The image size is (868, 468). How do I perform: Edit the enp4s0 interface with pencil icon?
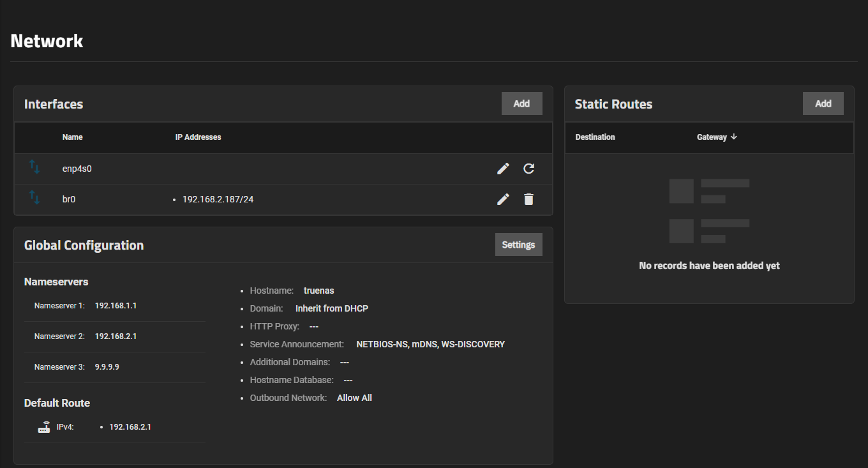coord(503,169)
